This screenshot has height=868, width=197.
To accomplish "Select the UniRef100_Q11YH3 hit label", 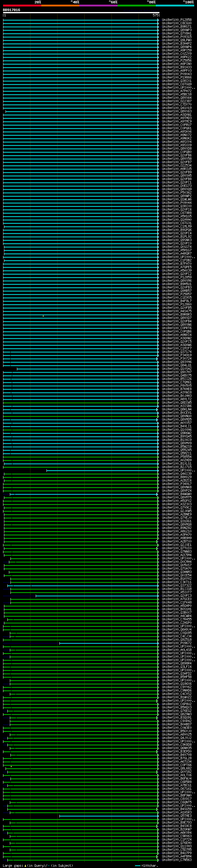I will [x=177, y=846].
